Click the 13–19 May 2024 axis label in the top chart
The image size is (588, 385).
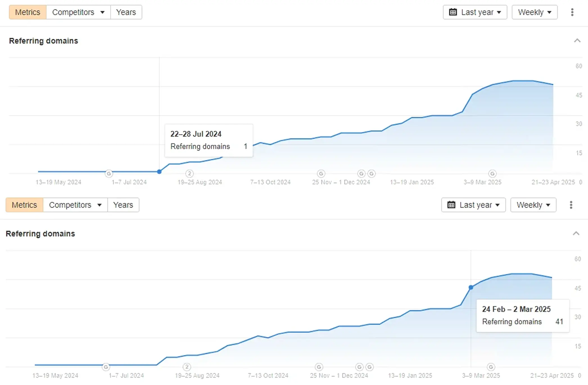(58, 182)
